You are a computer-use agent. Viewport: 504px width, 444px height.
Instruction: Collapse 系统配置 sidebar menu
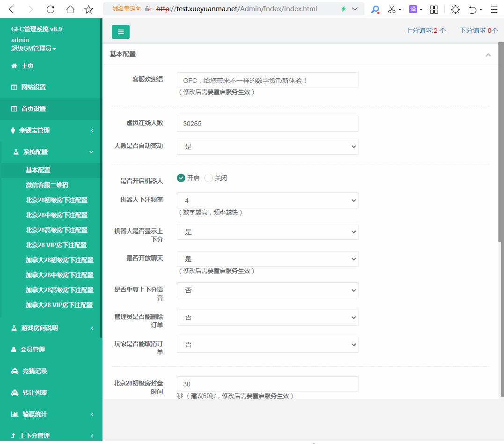[51, 152]
